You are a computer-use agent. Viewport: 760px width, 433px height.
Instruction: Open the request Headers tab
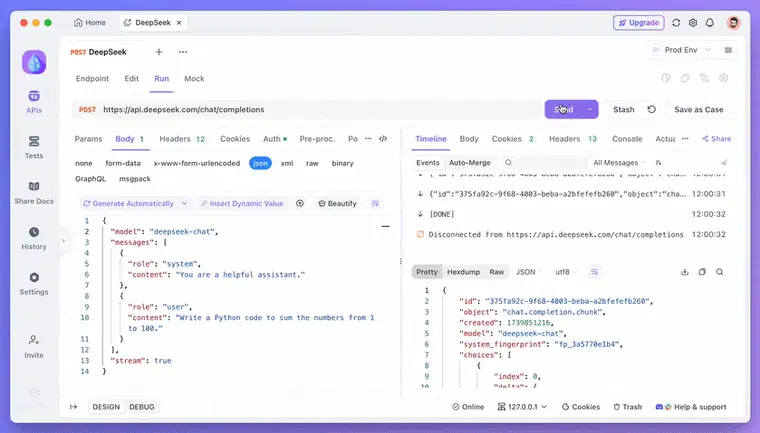tap(182, 139)
